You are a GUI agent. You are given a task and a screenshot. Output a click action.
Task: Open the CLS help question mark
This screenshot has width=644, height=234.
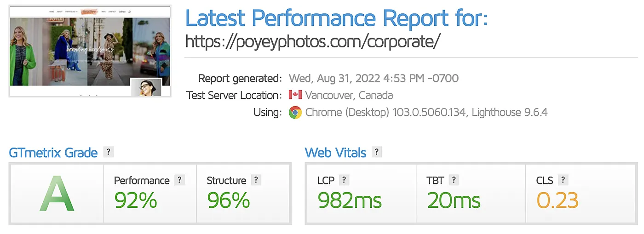click(563, 180)
